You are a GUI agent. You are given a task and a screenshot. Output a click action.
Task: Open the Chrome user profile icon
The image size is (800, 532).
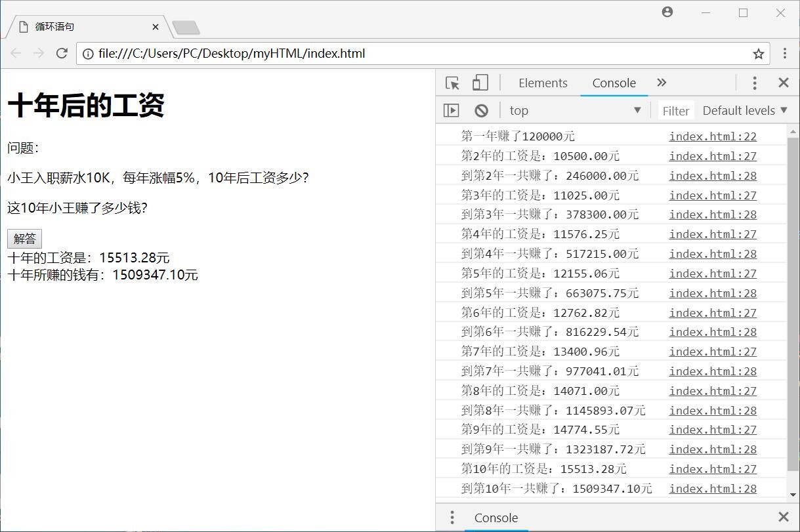[667, 12]
